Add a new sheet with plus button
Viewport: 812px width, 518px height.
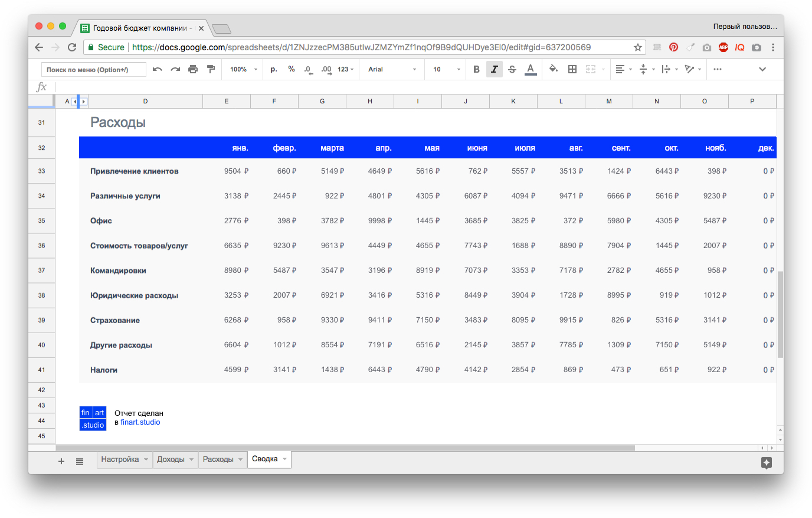coord(61,461)
